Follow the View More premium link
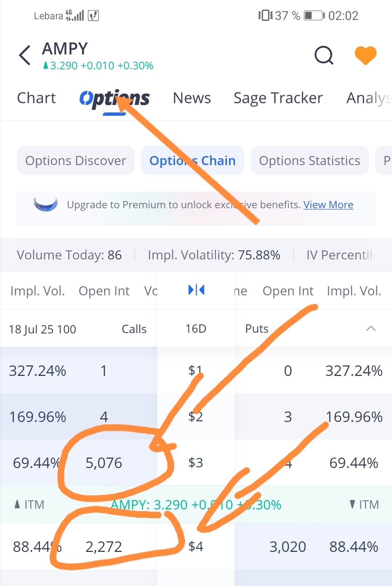The width and height of the screenshot is (392, 586). 328,205
